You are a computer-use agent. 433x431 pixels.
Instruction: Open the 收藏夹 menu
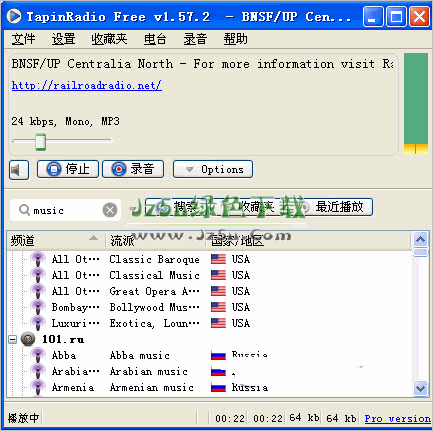tap(109, 39)
